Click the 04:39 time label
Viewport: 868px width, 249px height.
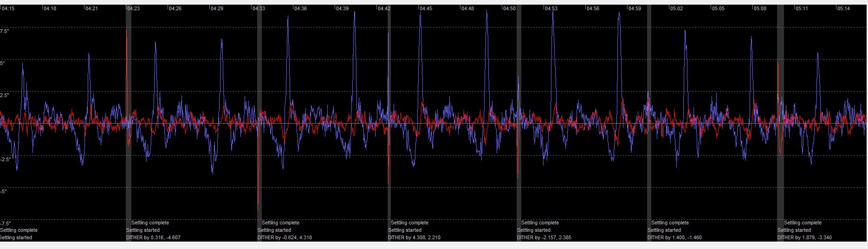(x=342, y=8)
